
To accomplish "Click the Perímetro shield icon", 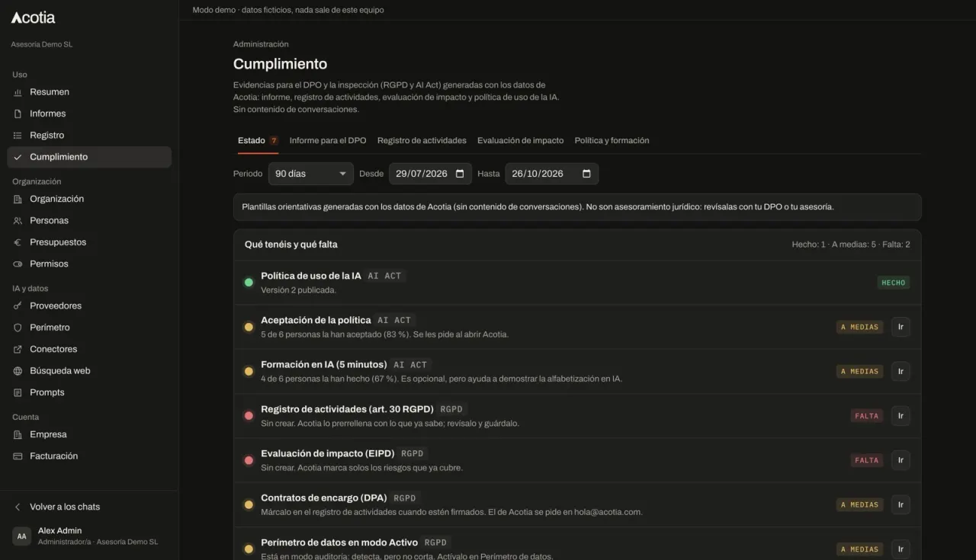I will click(x=18, y=328).
